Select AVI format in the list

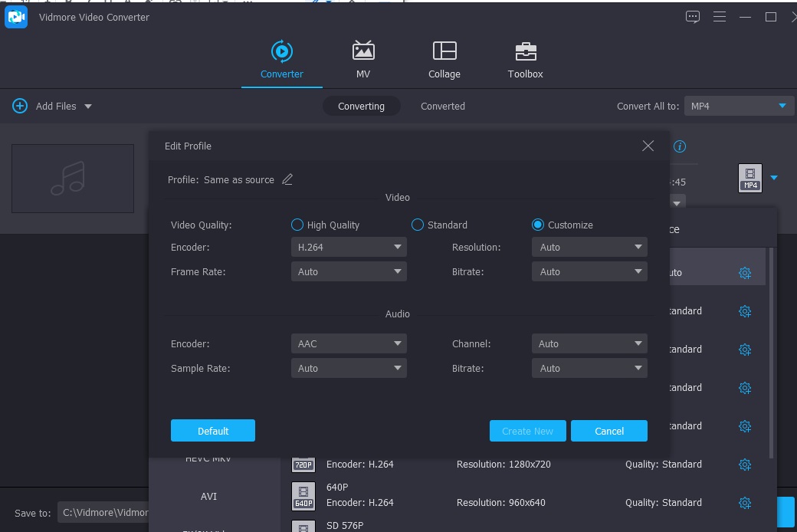pyautogui.click(x=208, y=497)
